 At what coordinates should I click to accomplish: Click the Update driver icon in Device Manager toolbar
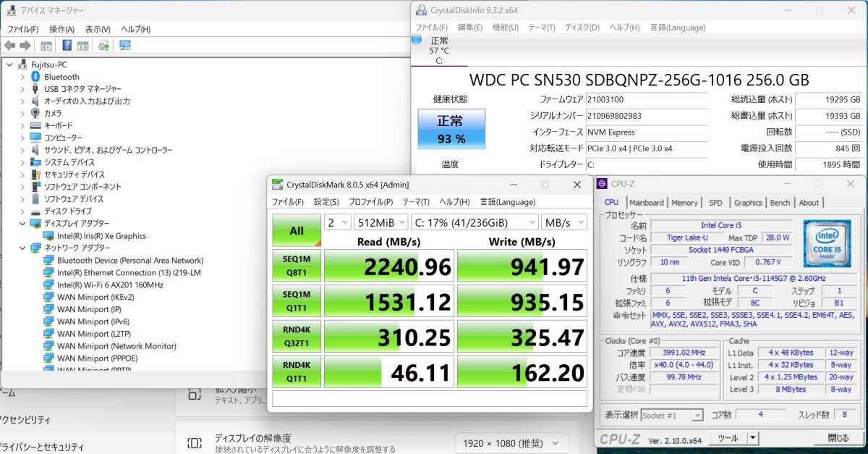pyautogui.click(x=103, y=46)
